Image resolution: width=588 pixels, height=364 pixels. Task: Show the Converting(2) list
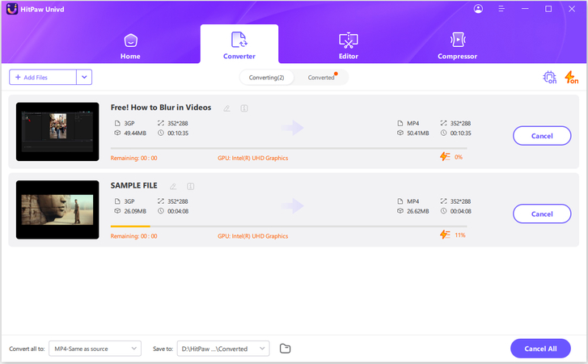tap(267, 78)
